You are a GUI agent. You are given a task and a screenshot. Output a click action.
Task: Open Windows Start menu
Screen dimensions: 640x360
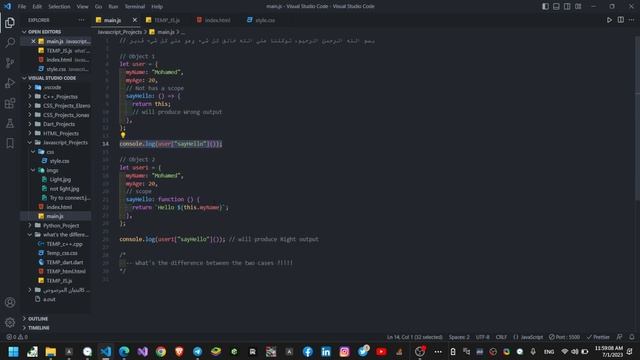click(x=13, y=351)
